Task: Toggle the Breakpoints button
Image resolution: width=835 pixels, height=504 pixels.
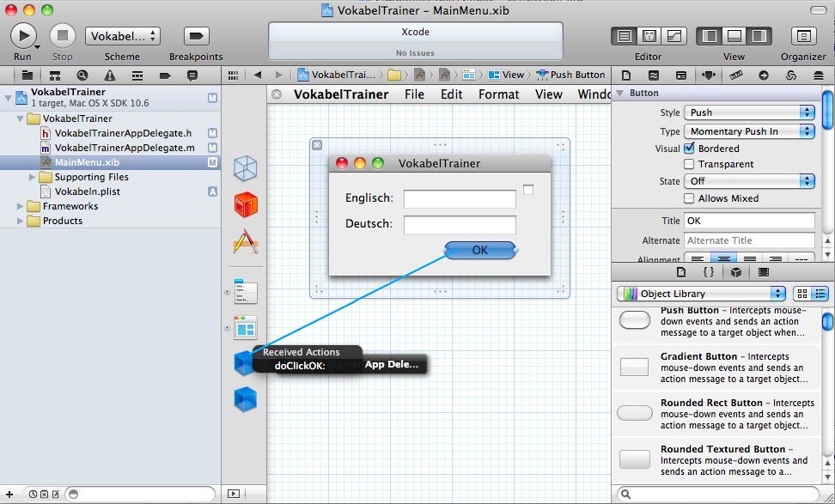Action: click(x=196, y=36)
